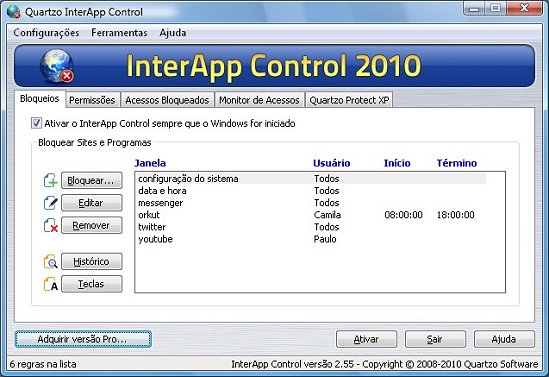Click the Janela column header
The image size is (549, 377).
pyautogui.click(x=150, y=163)
